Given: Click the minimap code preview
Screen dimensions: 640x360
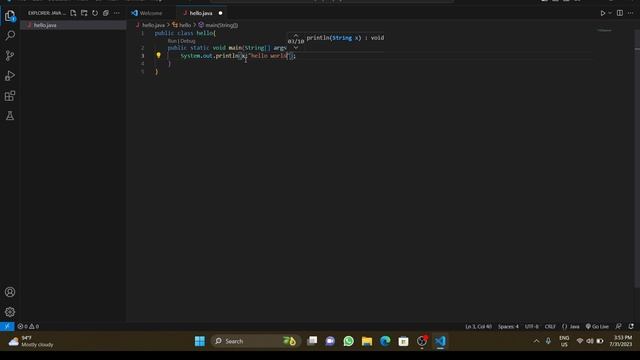Looking at the screenshot, I should (605, 31).
